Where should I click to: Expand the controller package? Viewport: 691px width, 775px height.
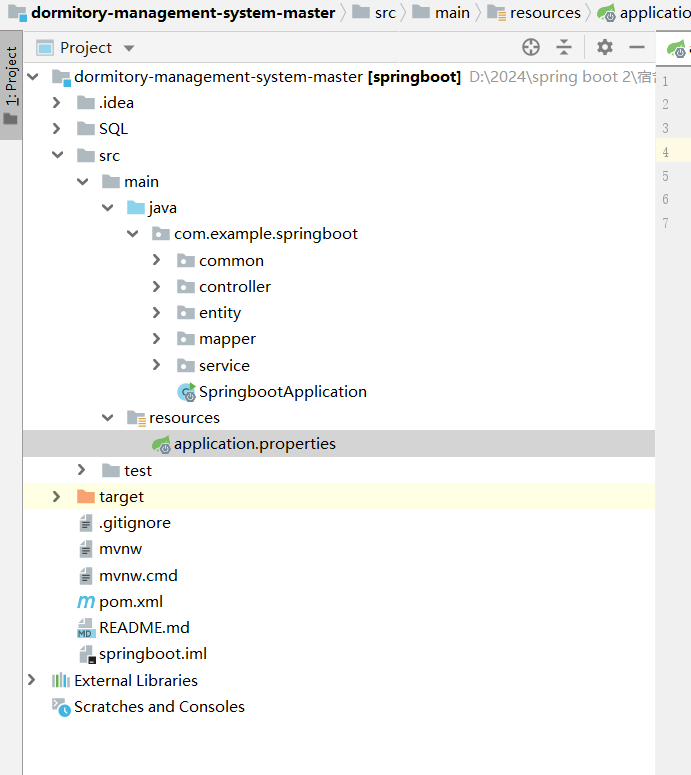point(157,287)
